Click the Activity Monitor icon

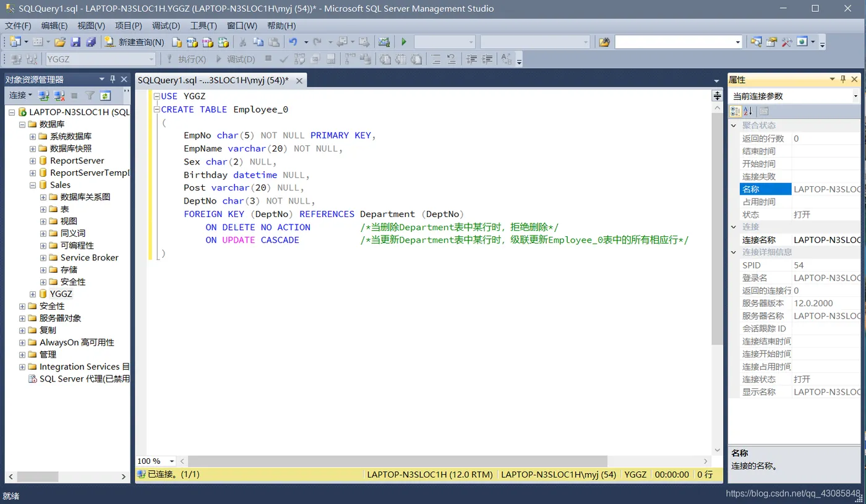(x=384, y=42)
